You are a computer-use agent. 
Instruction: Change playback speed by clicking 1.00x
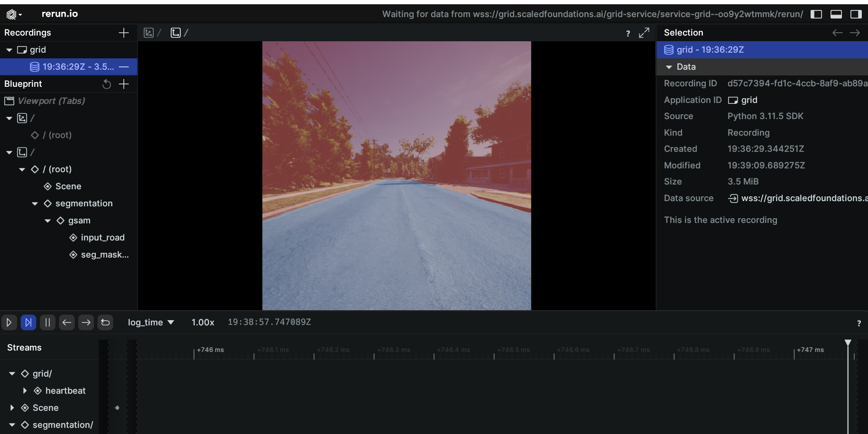pyautogui.click(x=202, y=322)
